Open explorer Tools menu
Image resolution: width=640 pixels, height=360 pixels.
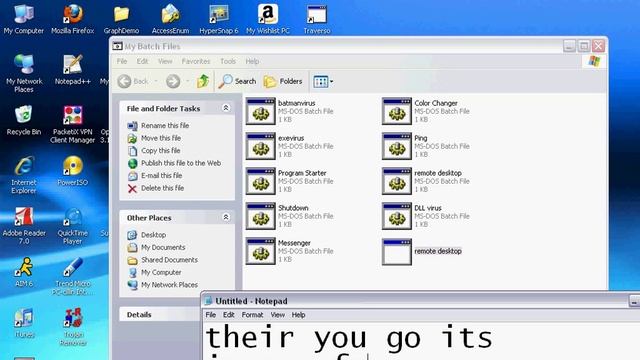pos(228,61)
